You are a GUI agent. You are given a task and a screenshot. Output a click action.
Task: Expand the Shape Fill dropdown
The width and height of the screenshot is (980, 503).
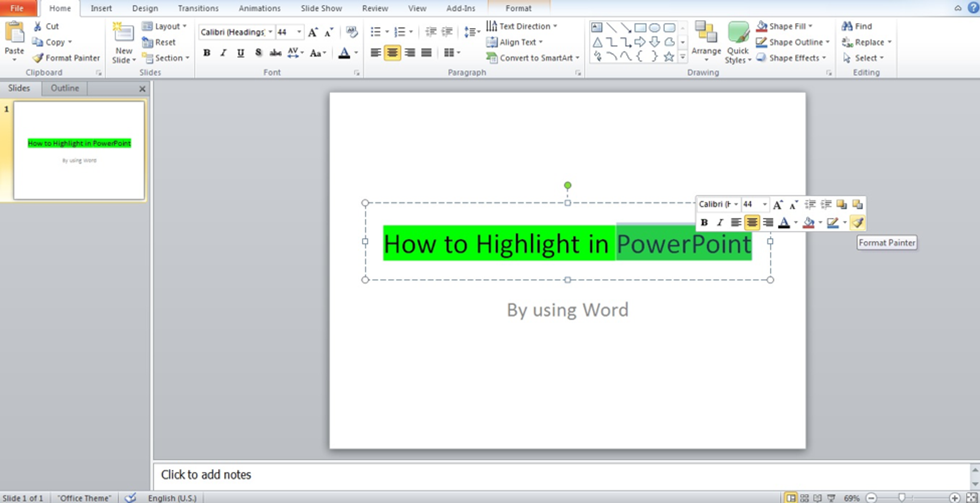810,26
